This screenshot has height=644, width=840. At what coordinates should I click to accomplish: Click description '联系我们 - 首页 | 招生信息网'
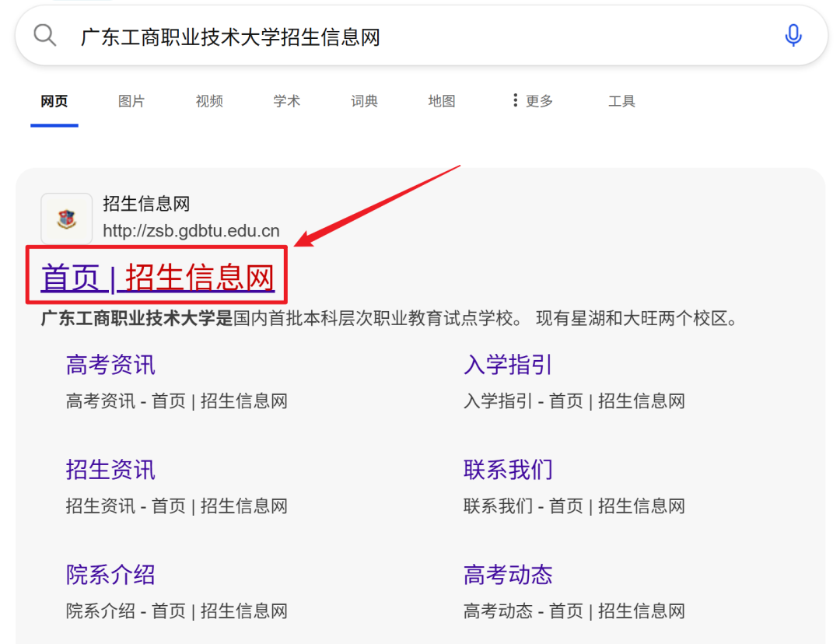574,506
